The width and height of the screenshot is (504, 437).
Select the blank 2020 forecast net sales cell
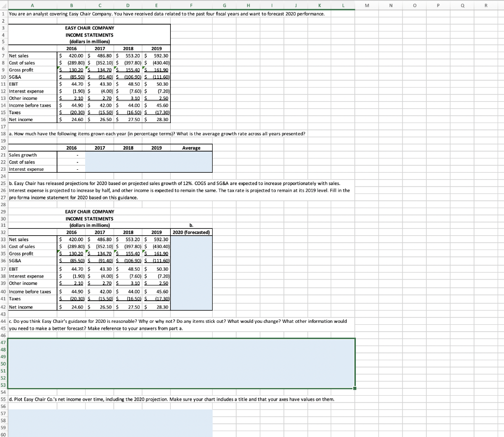click(191, 239)
